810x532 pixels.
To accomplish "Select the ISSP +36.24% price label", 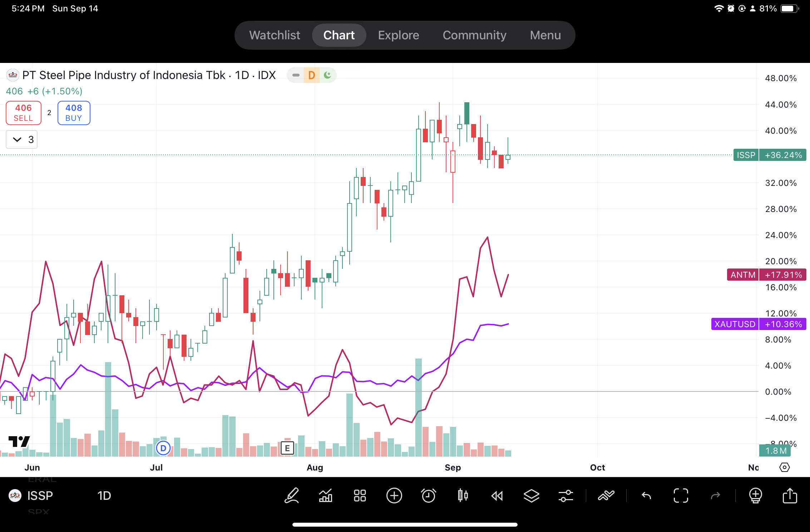I will pyautogui.click(x=770, y=155).
